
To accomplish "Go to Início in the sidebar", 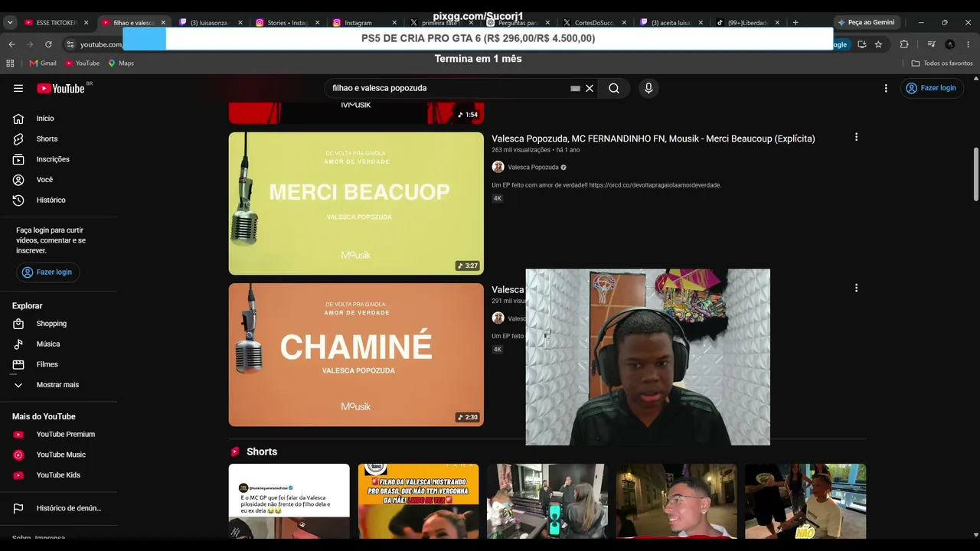I will tap(45, 119).
